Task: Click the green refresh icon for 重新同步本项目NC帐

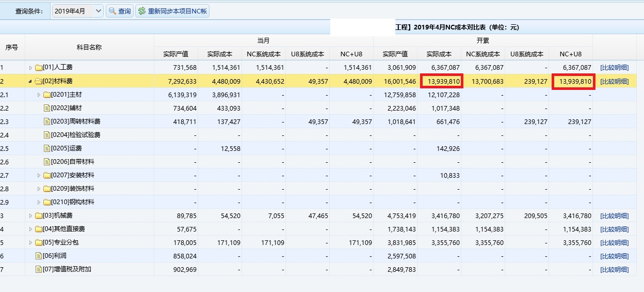Action: tap(141, 11)
